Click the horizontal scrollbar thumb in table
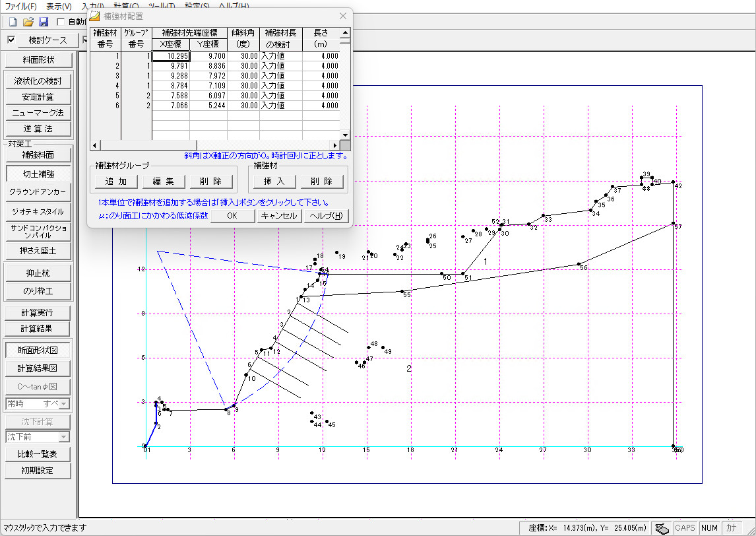Screen dimensions: 756x536 coord(148,145)
